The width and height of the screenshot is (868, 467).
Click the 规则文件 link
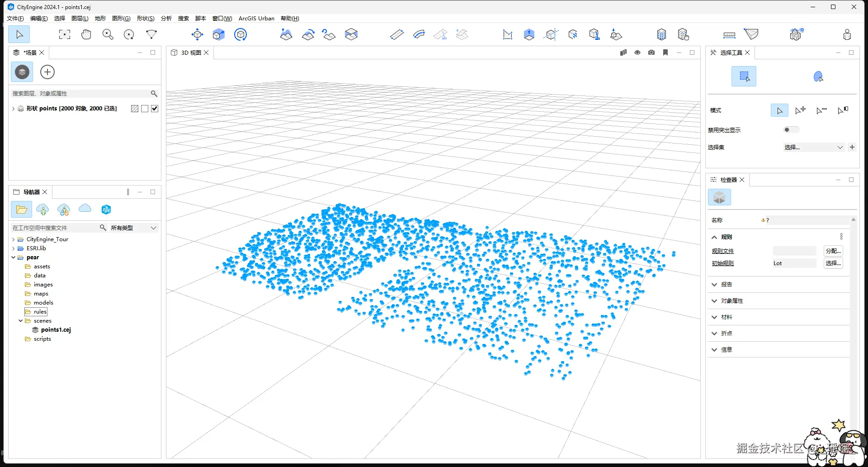pos(723,251)
